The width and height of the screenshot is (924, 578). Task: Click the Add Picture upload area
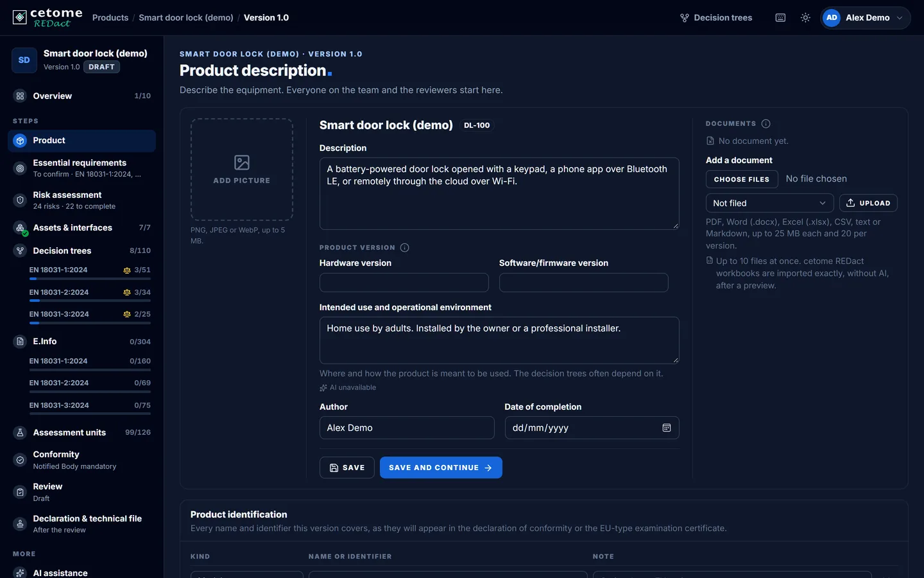(x=242, y=170)
